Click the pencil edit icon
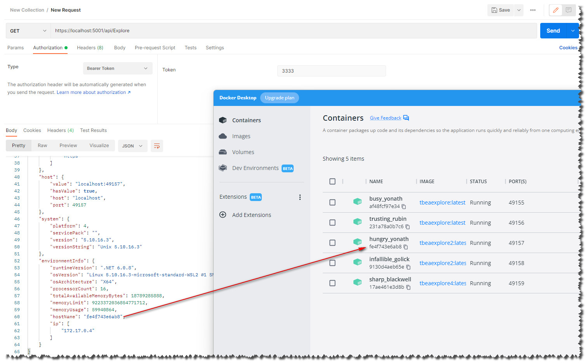This screenshot has width=588, height=364. point(556,10)
